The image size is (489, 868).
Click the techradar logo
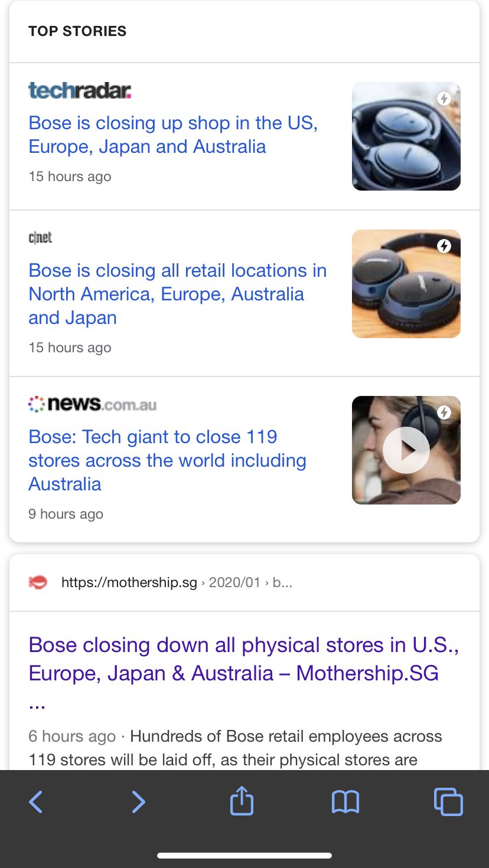coord(80,90)
